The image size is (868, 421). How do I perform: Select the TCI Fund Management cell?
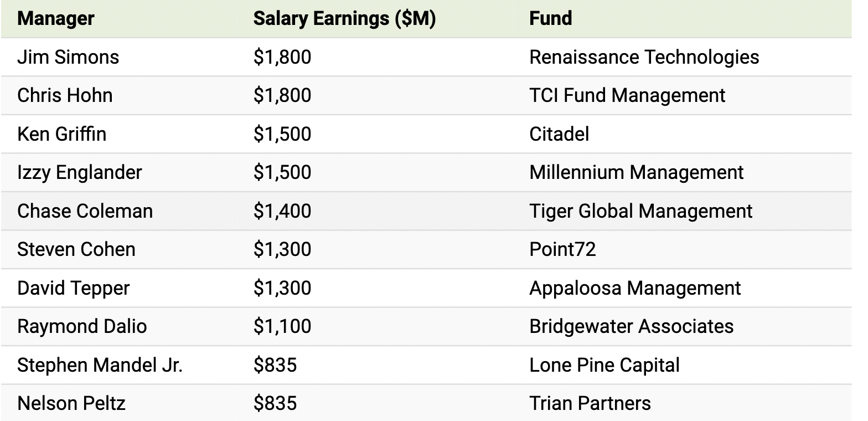(x=627, y=95)
